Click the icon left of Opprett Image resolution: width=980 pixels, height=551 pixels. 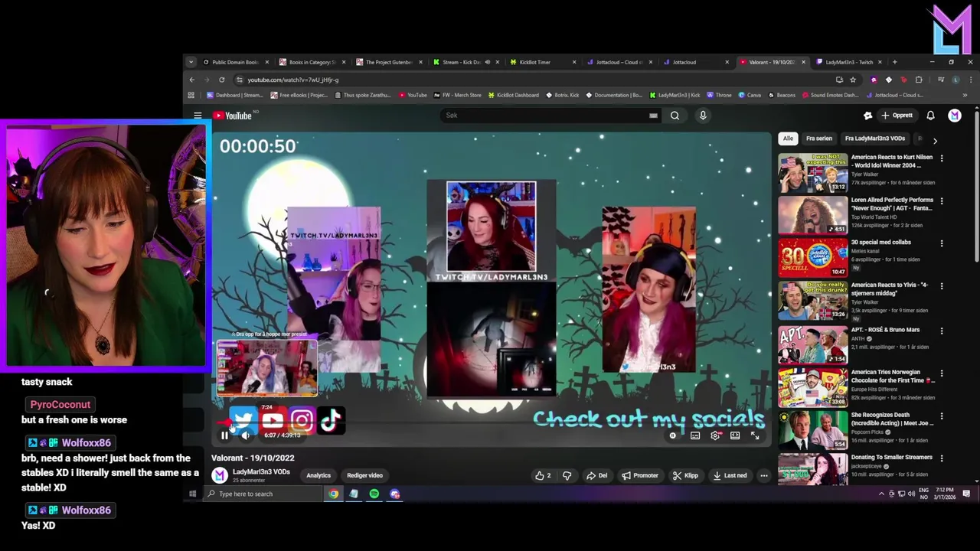click(x=867, y=116)
